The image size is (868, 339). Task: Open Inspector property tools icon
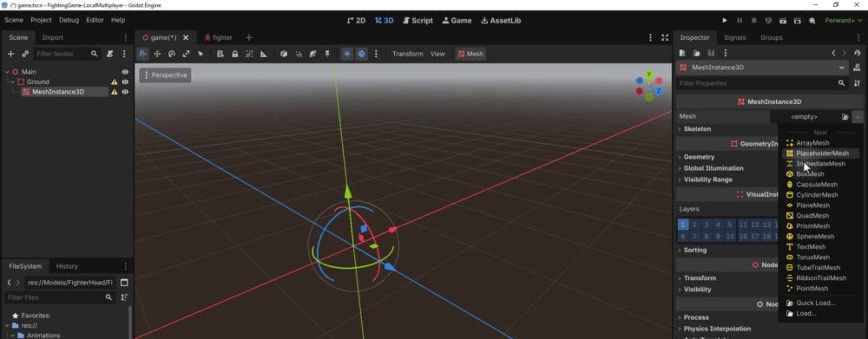click(x=857, y=83)
